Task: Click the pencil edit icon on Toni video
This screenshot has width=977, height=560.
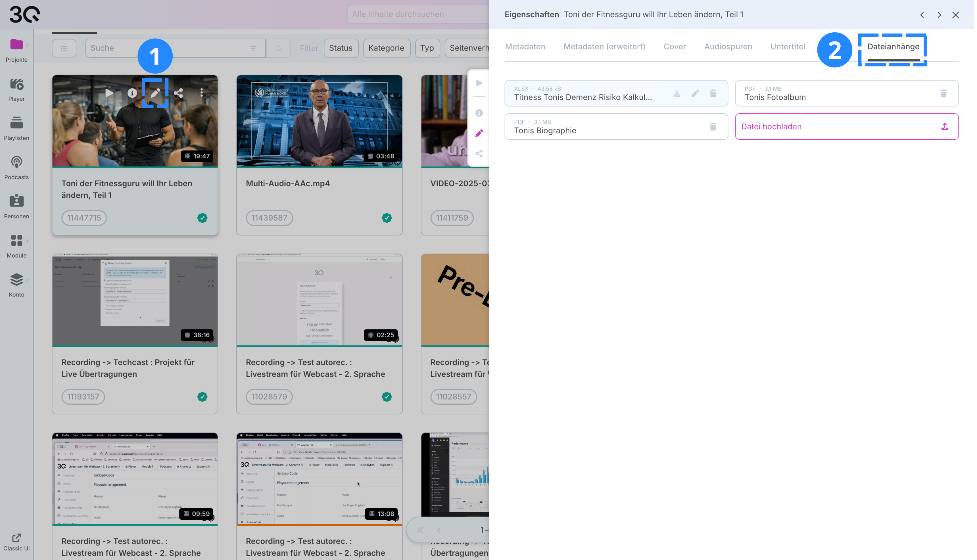Action: click(155, 93)
